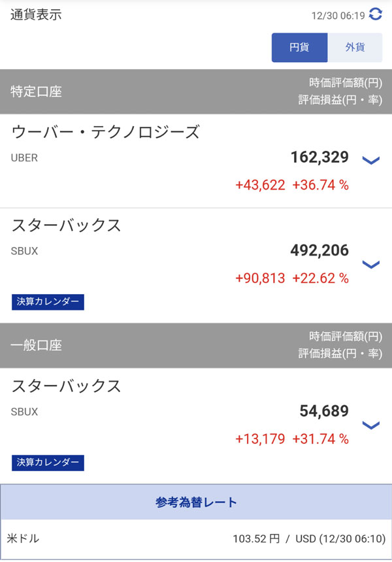Open 決算カレンダー for 一般口座 Starbucks
Viewport: 392px width, 562px height.
tap(48, 463)
